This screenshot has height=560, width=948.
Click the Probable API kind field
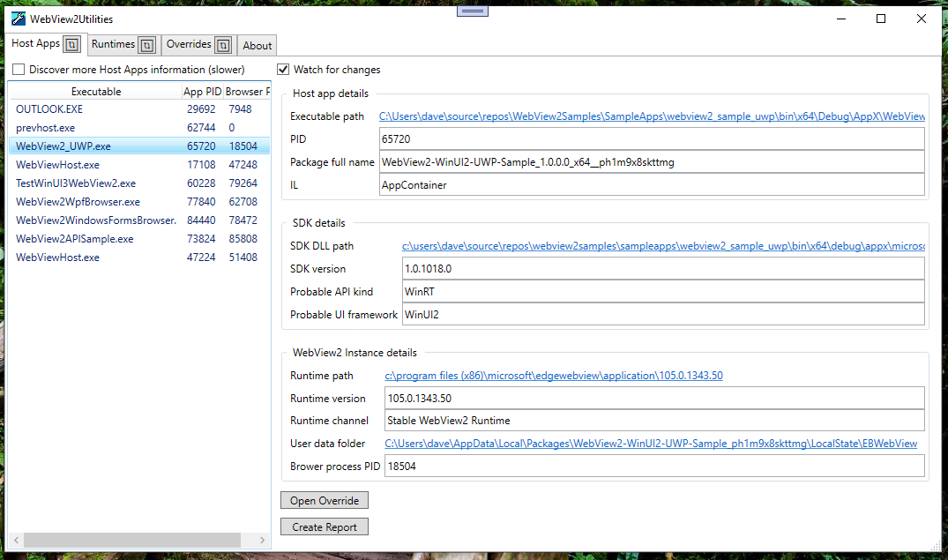click(x=663, y=292)
